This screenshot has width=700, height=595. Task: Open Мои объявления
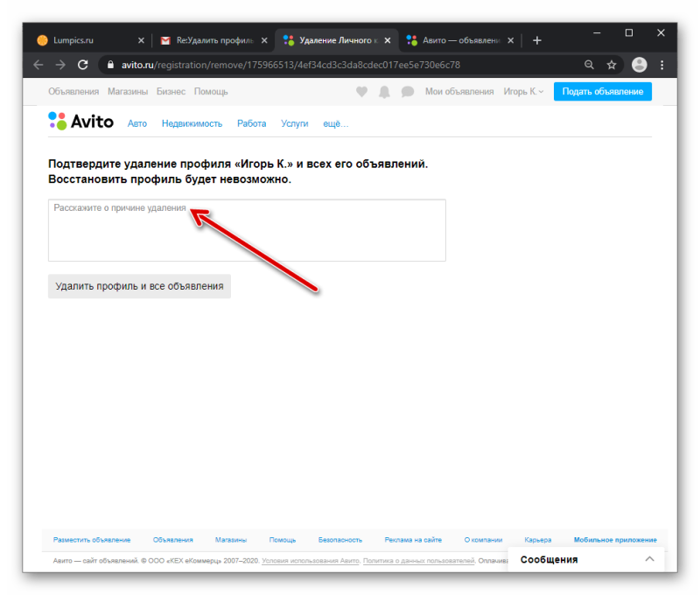[x=459, y=92]
